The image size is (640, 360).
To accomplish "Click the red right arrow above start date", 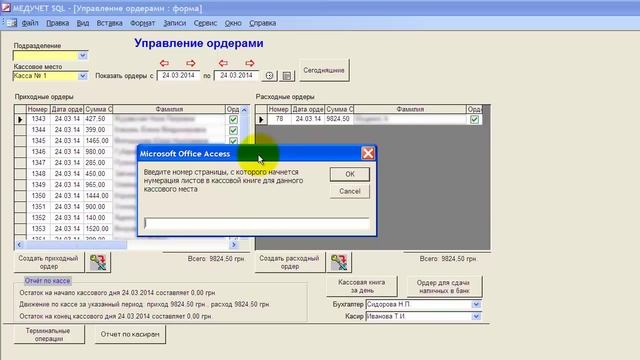I will (191, 63).
